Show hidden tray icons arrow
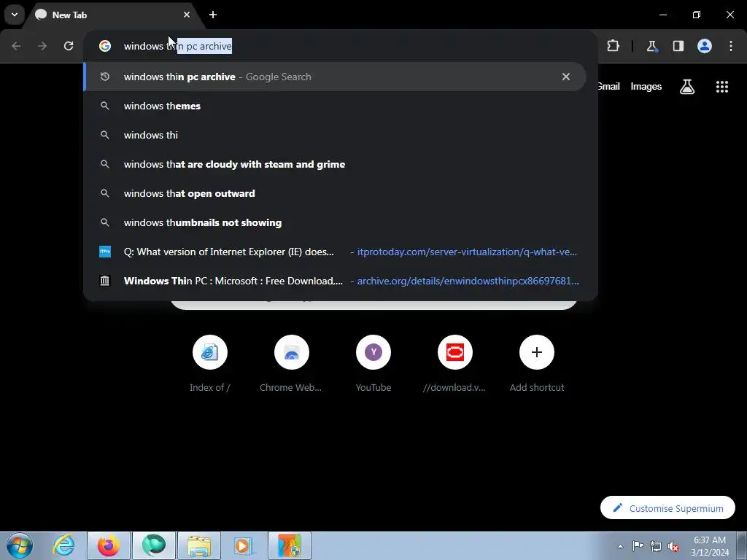The width and height of the screenshot is (747, 560). coord(620,546)
